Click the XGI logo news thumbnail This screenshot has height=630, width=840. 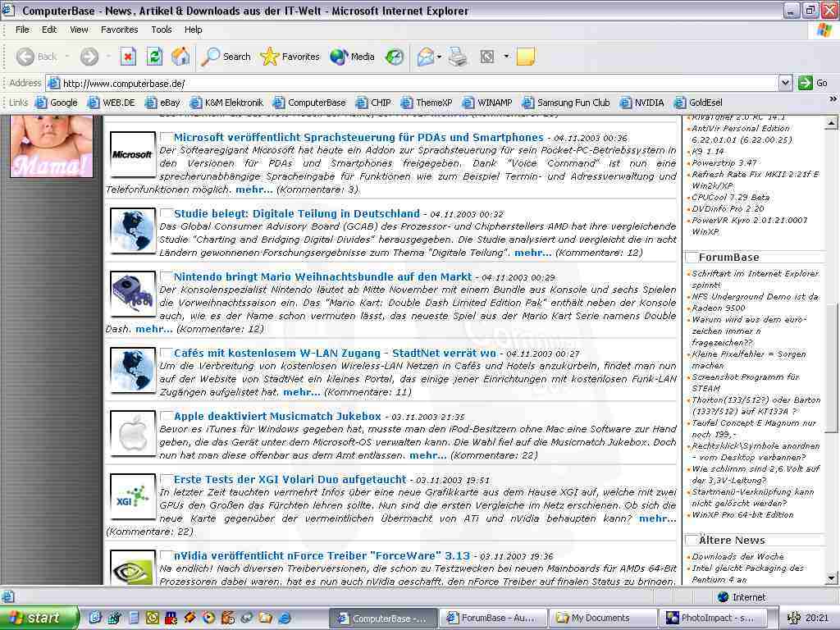pyautogui.click(x=132, y=496)
